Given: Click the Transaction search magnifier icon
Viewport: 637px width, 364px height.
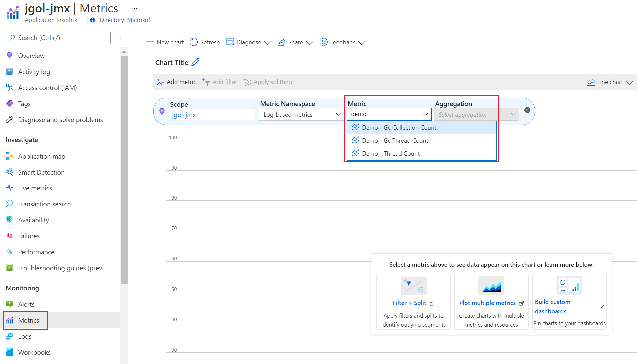Looking at the screenshot, I should tap(10, 204).
